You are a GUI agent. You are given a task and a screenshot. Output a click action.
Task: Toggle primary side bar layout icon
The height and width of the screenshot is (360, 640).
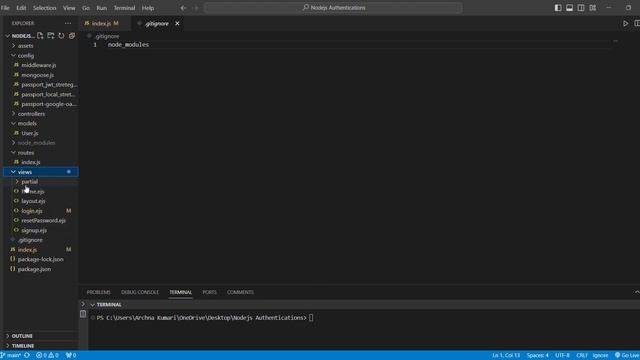click(x=558, y=8)
